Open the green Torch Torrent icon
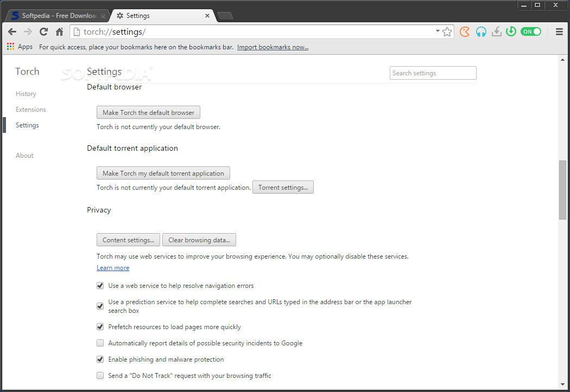The width and height of the screenshot is (570, 392). 511,32
